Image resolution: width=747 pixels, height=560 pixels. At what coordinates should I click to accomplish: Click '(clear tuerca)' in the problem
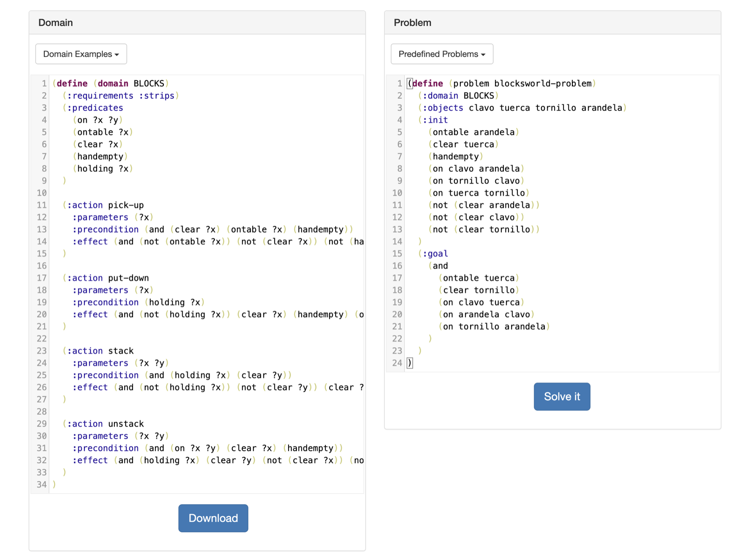click(x=464, y=144)
